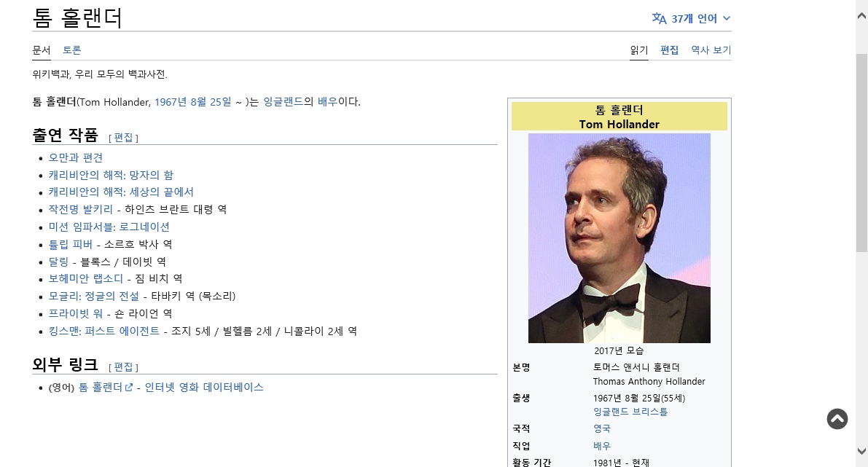Screen dimensions: 868x467
Task: Click the 짐 비치 역 text
Action: tap(158, 278)
